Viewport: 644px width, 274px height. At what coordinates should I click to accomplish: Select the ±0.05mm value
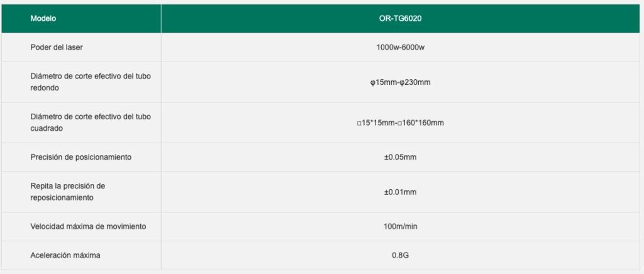(x=400, y=157)
